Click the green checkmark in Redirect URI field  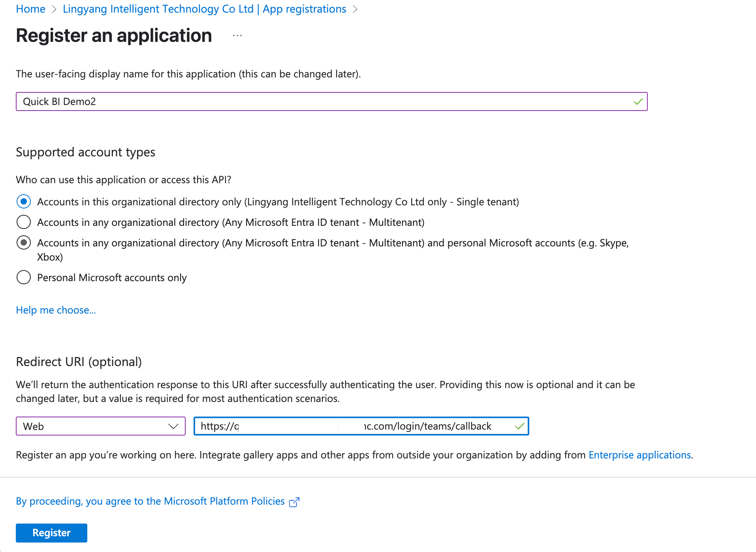[520, 426]
